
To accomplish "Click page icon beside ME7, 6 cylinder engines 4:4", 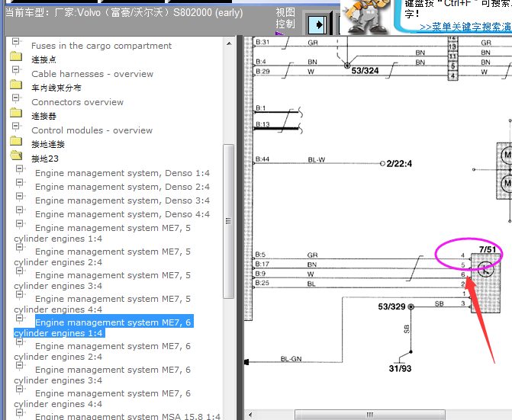I will click(x=21, y=390).
